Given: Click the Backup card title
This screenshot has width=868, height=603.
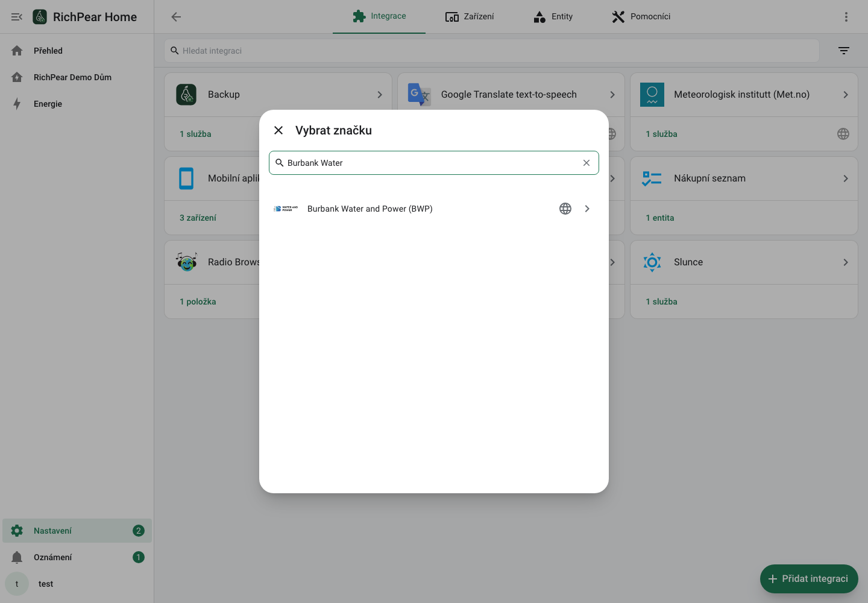Looking at the screenshot, I should click(x=224, y=95).
